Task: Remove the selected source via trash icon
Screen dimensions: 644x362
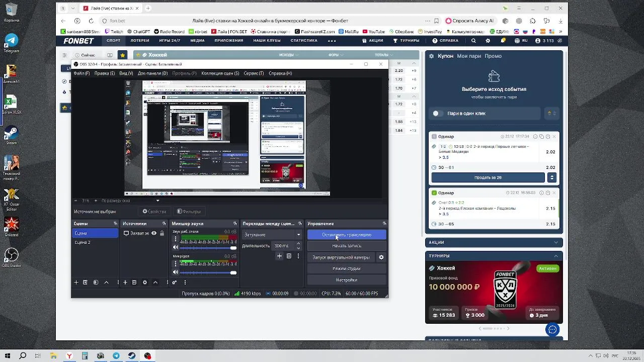Action: [x=134, y=283]
